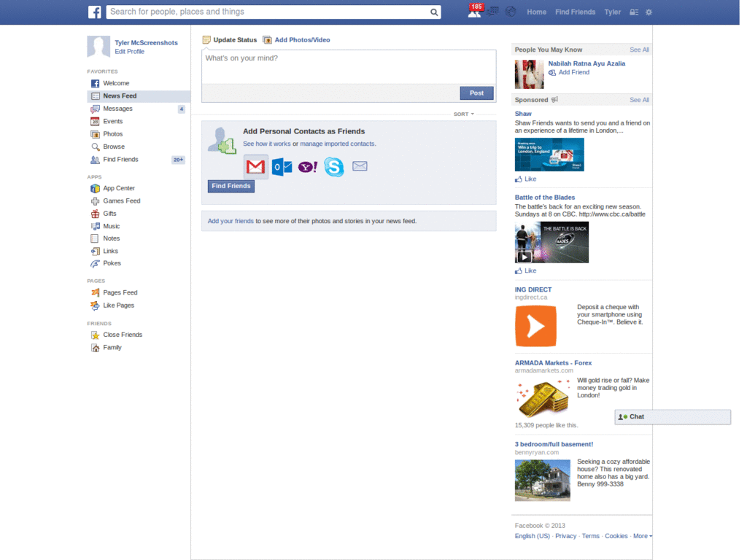The width and height of the screenshot is (747, 560).
Task: Import contacts using the Skype icon
Action: [333, 167]
